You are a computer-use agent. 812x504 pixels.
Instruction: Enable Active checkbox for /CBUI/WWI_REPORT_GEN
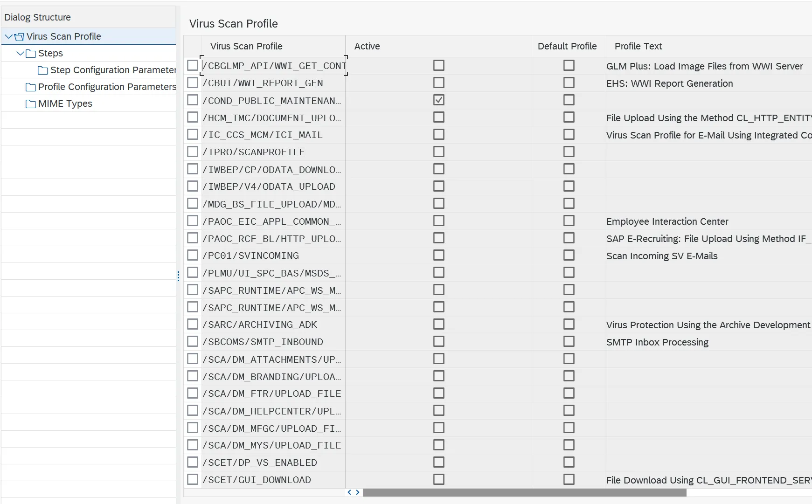pyautogui.click(x=438, y=83)
